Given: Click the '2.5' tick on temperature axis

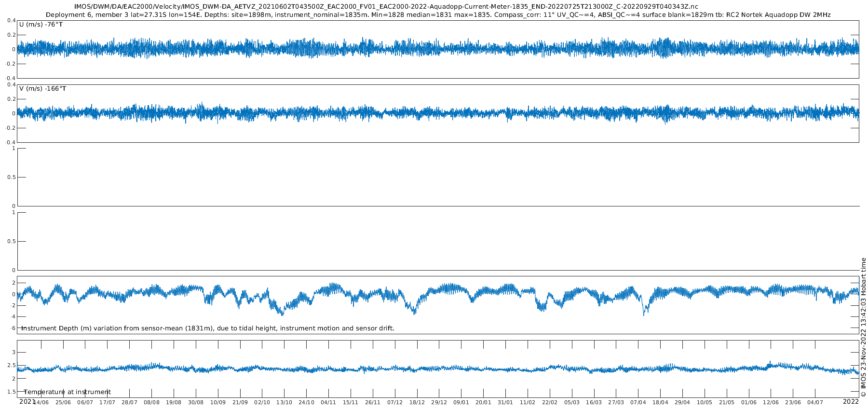Looking at the screenshot, I should pyautogui.click(x=11, y=366).
